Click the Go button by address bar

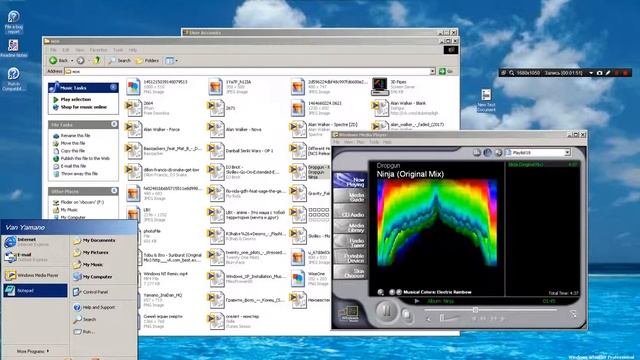point(446,71)
